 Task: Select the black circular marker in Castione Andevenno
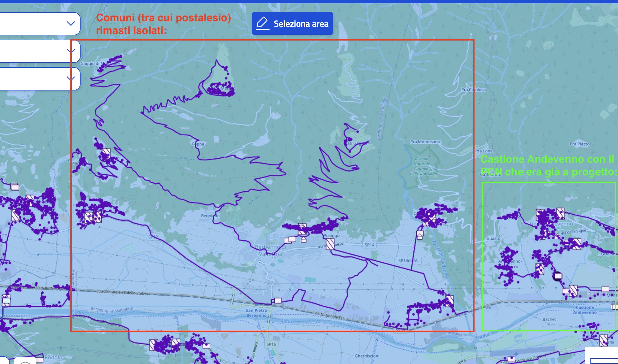pyautogui.click(x=558, y=276)
